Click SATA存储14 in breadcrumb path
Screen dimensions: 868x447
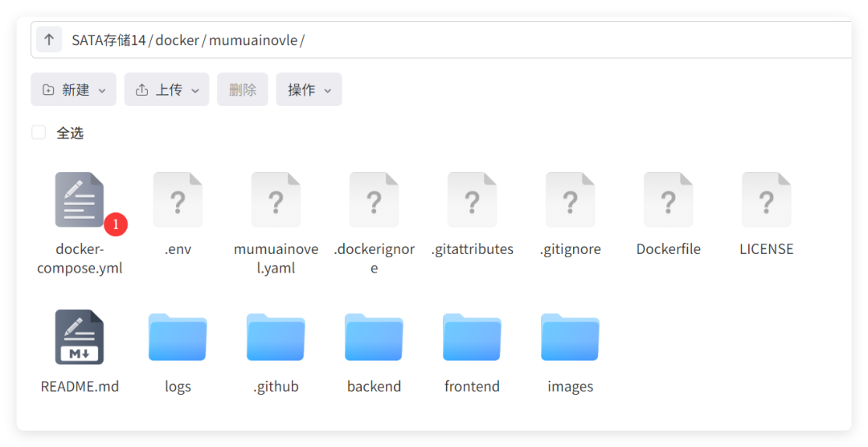tap(108, 40)
